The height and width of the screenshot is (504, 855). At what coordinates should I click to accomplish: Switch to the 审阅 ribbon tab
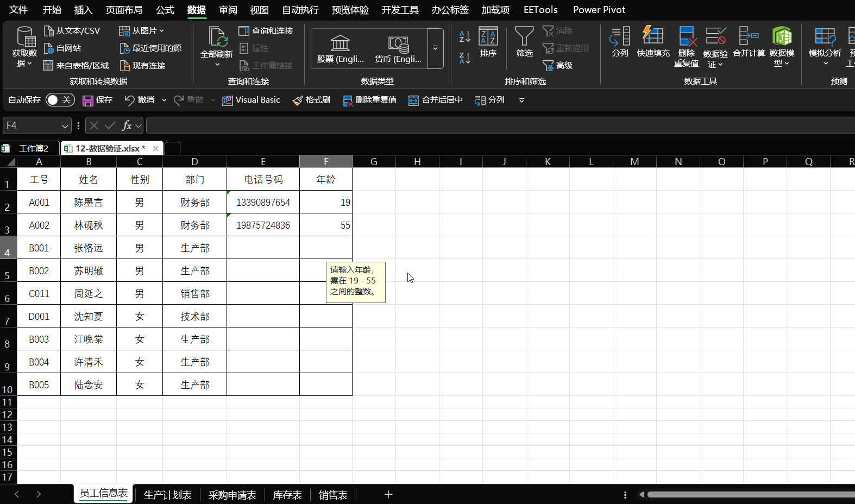pos(228,10)
